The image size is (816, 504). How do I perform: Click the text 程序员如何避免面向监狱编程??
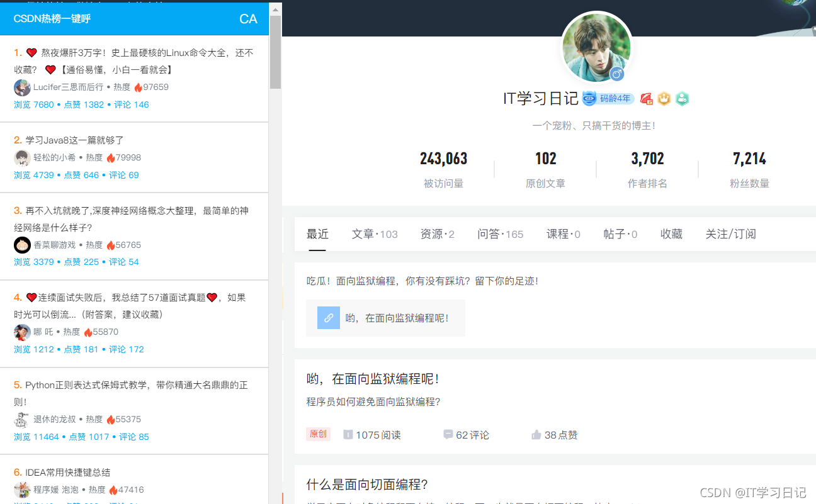[373, 401]
